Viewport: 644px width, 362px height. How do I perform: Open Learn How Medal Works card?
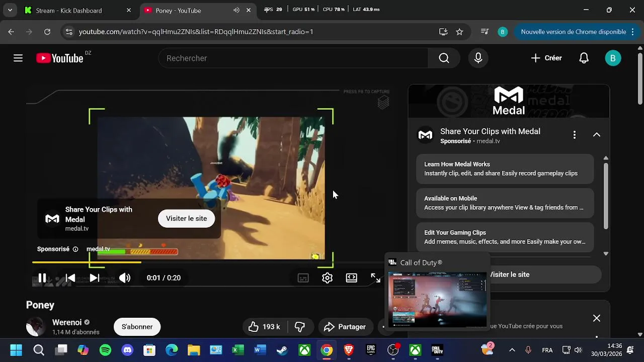pyautogui.click(x=505, y=169)
